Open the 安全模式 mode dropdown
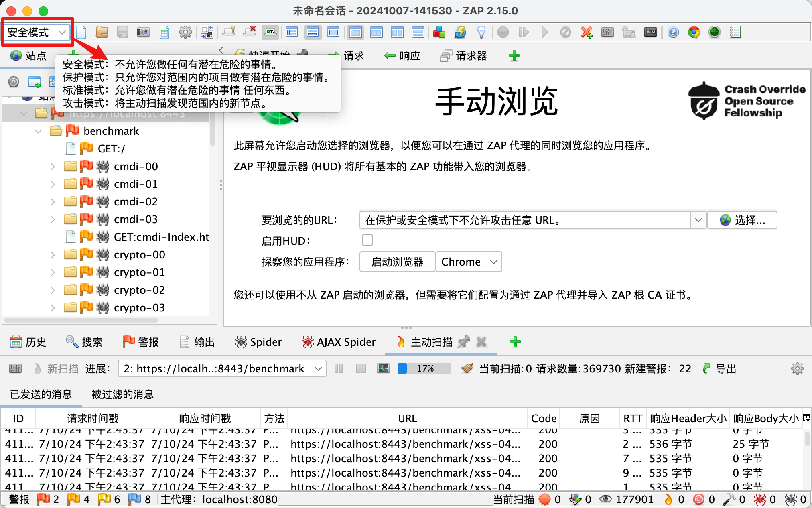This screenshot has width=812, height=508. 36,32
